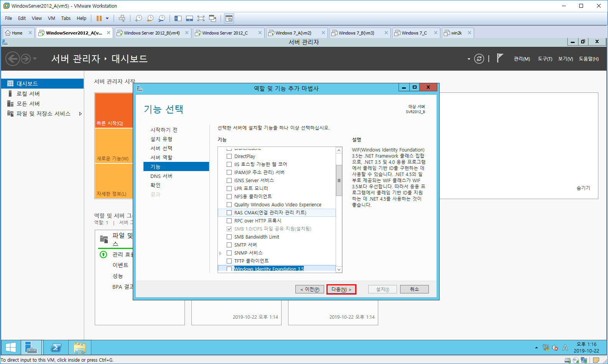Click the 다음(N) button
Screen dimensions: 608x364
pos(341,289)
